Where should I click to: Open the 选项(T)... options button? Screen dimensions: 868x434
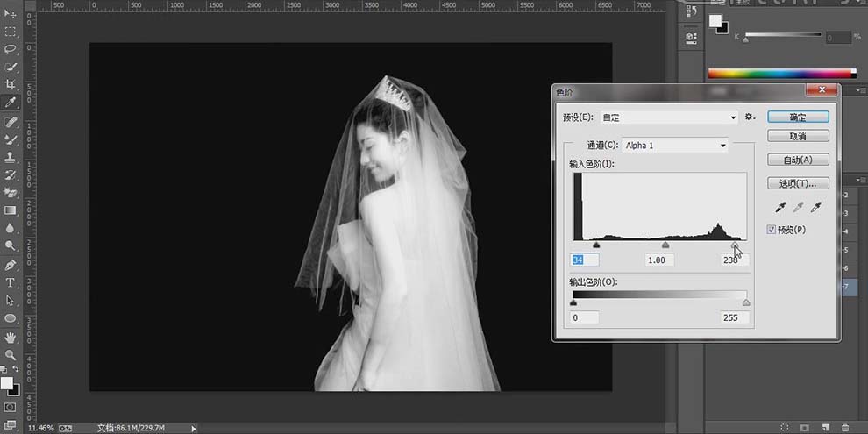[798, 183]
